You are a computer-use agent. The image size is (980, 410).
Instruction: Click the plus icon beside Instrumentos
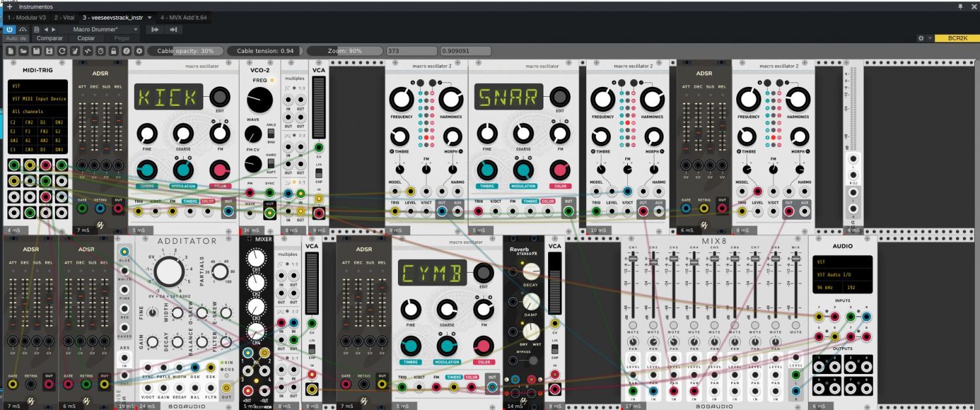click(x=9, y=7)
